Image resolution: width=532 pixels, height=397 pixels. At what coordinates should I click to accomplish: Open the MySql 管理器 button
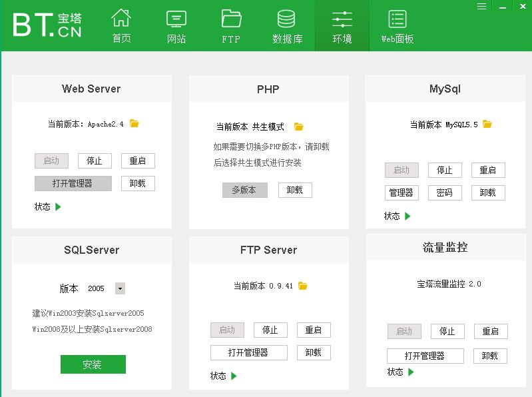[x=401, y=193]
